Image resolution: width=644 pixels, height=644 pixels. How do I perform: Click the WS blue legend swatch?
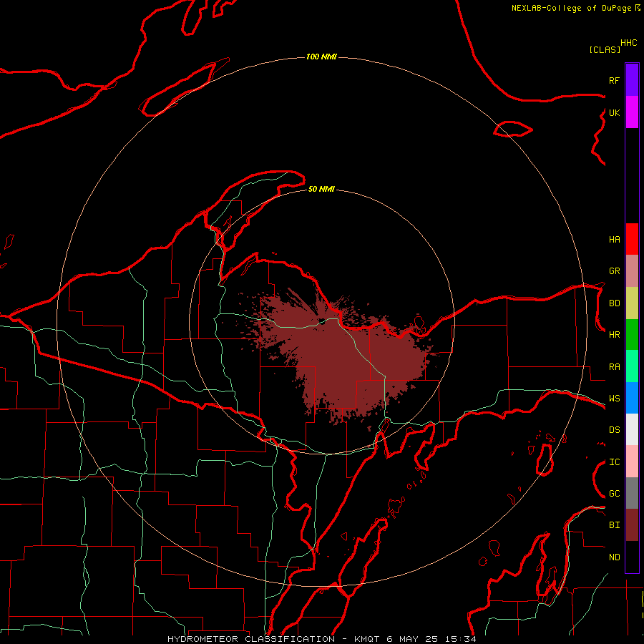[632, 398]
